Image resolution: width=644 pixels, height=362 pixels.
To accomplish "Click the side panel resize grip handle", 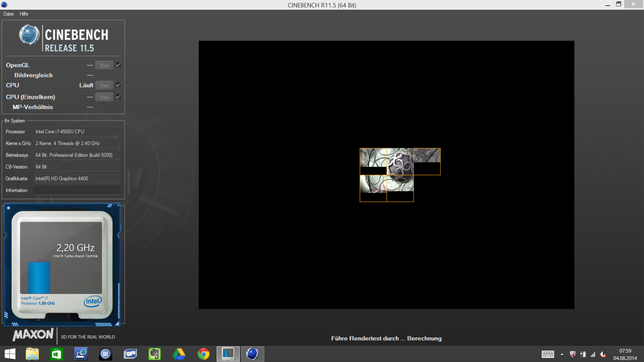I will [x=128, y=182].
